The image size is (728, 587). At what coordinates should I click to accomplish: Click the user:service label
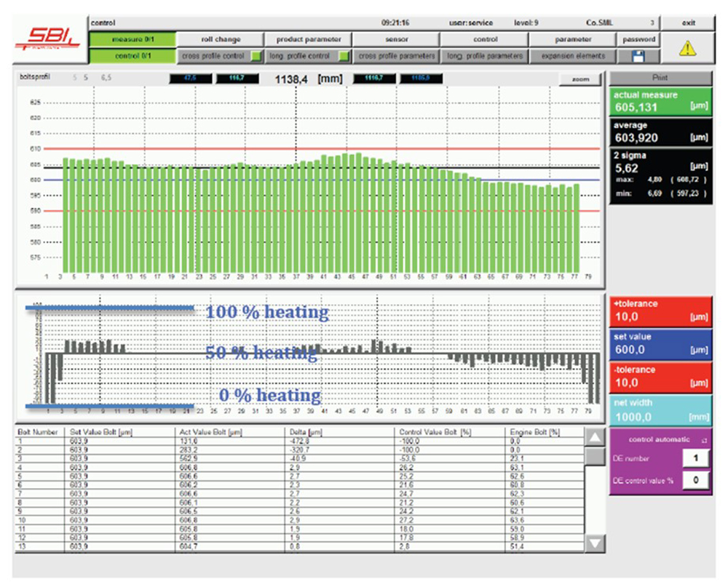pyautogui.click(x=471, y=23)
